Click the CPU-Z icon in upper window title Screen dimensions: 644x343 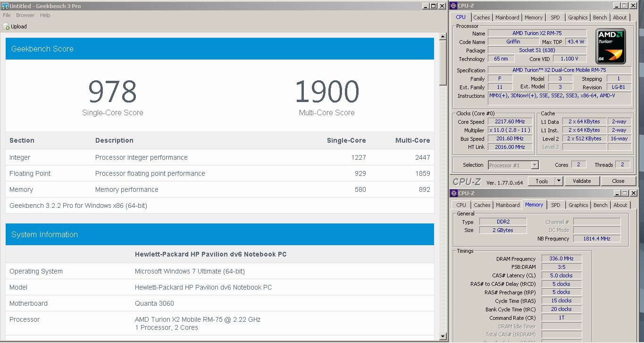[454, 6]
